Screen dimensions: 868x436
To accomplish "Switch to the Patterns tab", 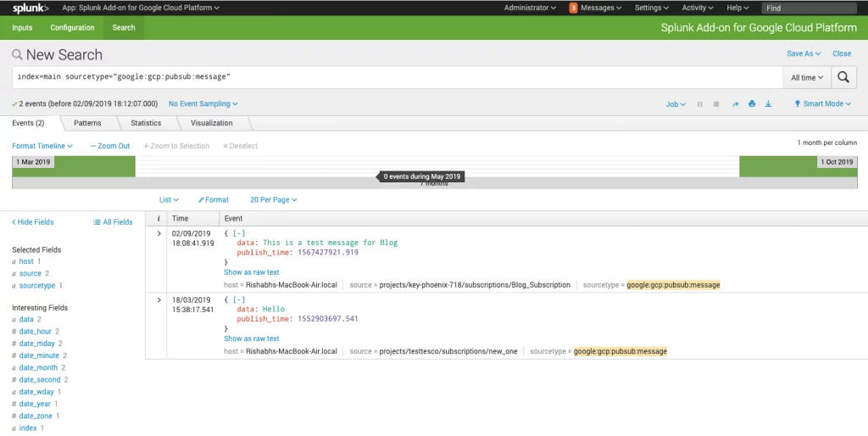I will pyautogui.click(x=87, y=123).
